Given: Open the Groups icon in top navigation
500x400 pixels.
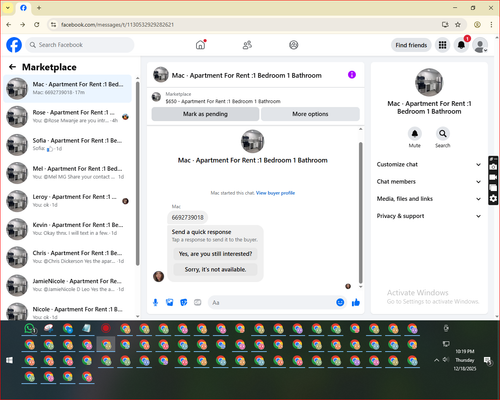Looking at the screenshot, I should [294, 45].
